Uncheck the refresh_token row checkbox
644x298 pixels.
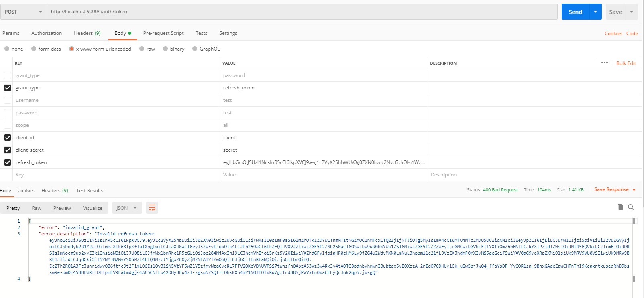(x=8, y=162)
